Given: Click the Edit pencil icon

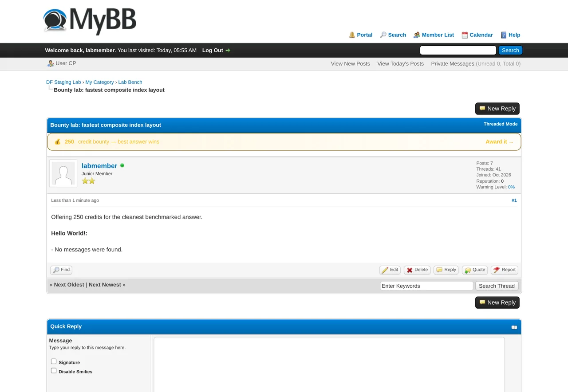Looking at the screenshot, I should (385, 270).
